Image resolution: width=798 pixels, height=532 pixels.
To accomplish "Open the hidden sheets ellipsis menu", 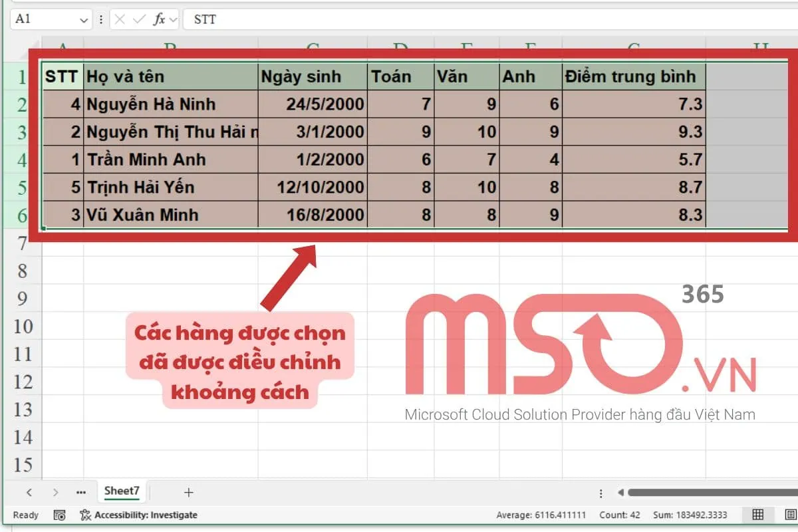I will click(x=81, y=492).
